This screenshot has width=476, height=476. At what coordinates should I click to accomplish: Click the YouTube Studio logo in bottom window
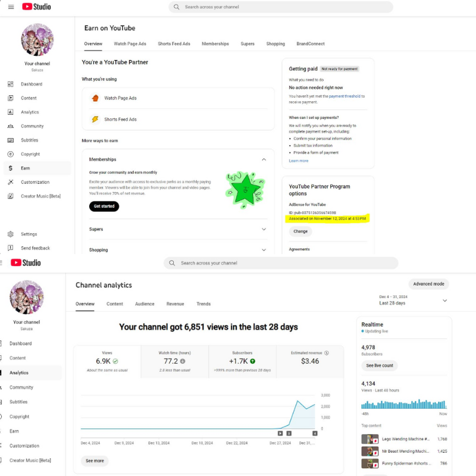[x=26, y=262]
